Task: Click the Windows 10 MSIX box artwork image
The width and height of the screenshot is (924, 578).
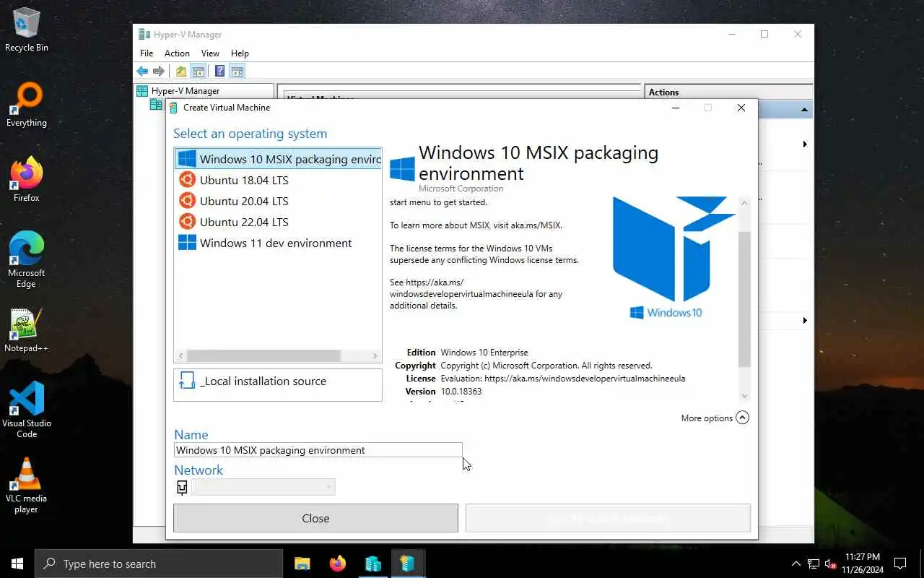Action: click(x=673, y=257)
